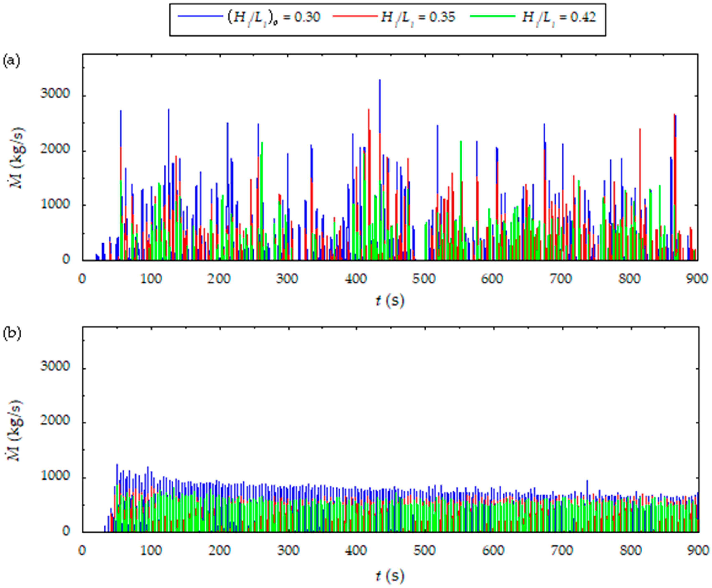Click x-axis tick 700 in panel (a)
Viewport: 712px width, 588px height.
coord(561,279)
